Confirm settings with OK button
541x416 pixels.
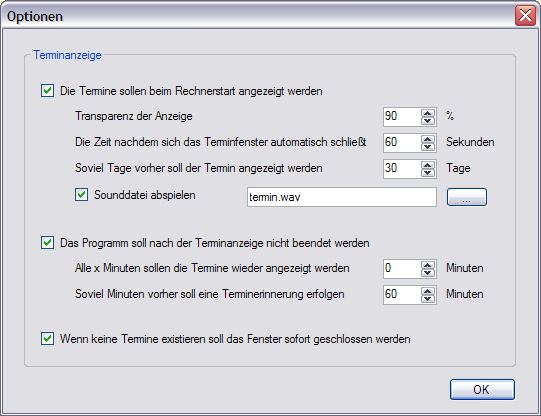click(x=482, y=390)
